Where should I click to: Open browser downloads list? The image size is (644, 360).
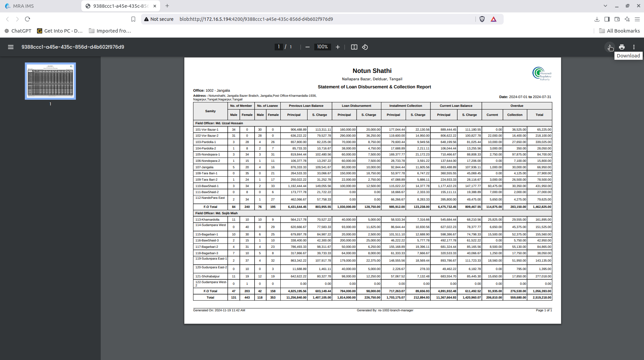point(597,19)
